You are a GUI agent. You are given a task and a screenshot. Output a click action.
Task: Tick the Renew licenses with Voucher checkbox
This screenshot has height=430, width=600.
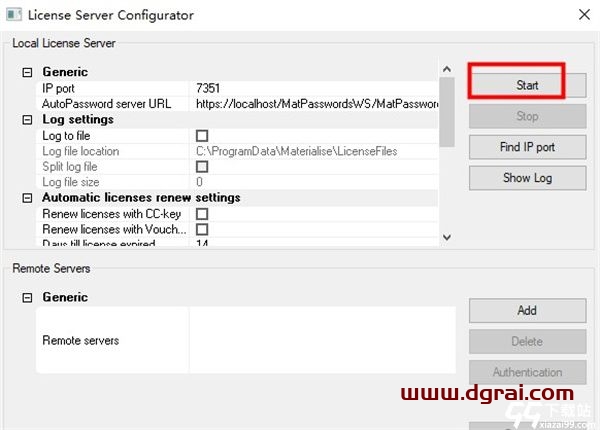[202, 229]
